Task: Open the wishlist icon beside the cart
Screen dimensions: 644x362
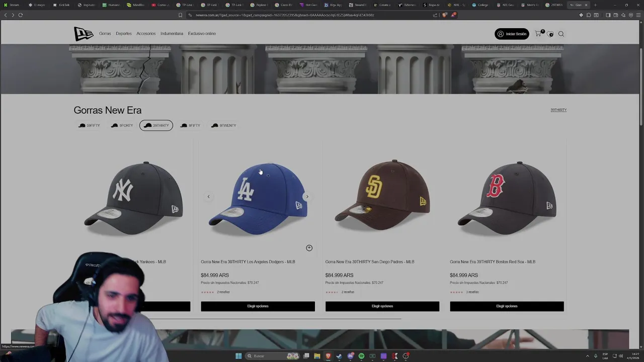Action: [550, 34]
